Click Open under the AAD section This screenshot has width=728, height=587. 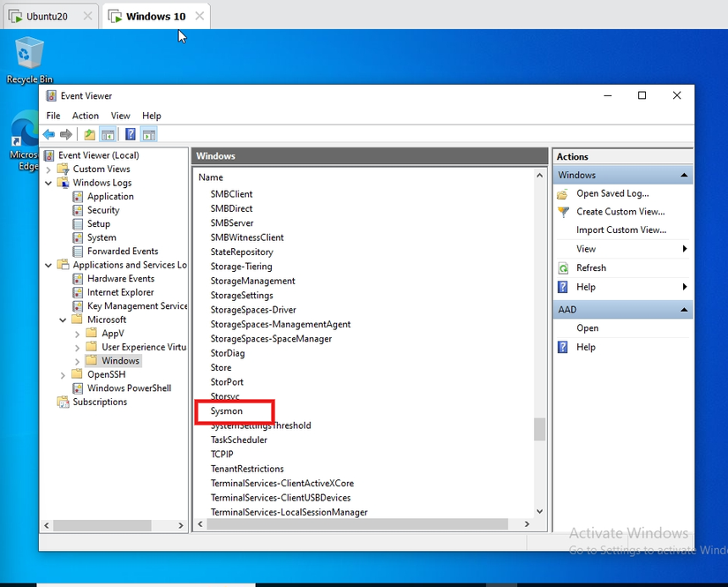(x=588, y=327)
